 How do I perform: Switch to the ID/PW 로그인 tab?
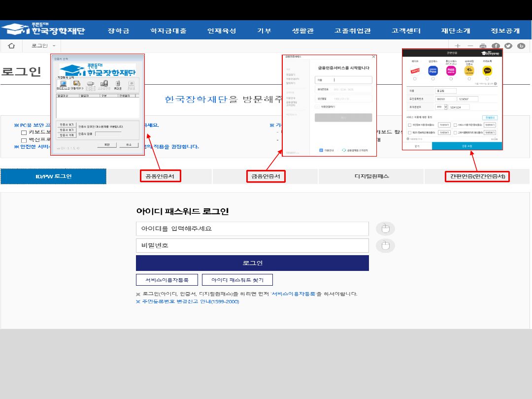pos(54,176)
